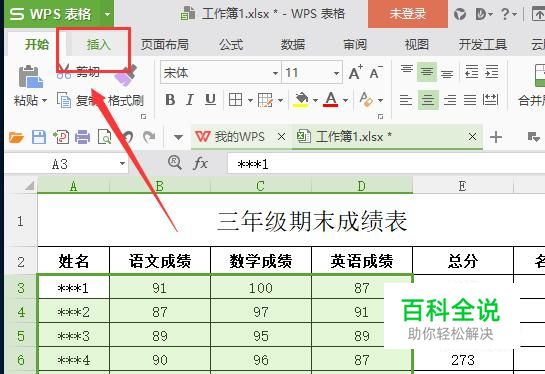Click the select-all corner triangle

(x=29, y=186)
